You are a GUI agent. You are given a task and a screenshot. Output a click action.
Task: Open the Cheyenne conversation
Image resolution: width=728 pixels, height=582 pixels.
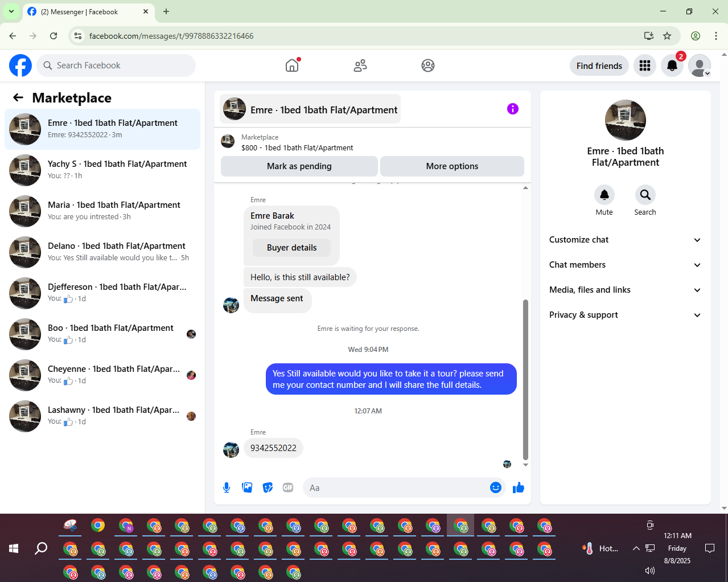click(x=102, y=375)
